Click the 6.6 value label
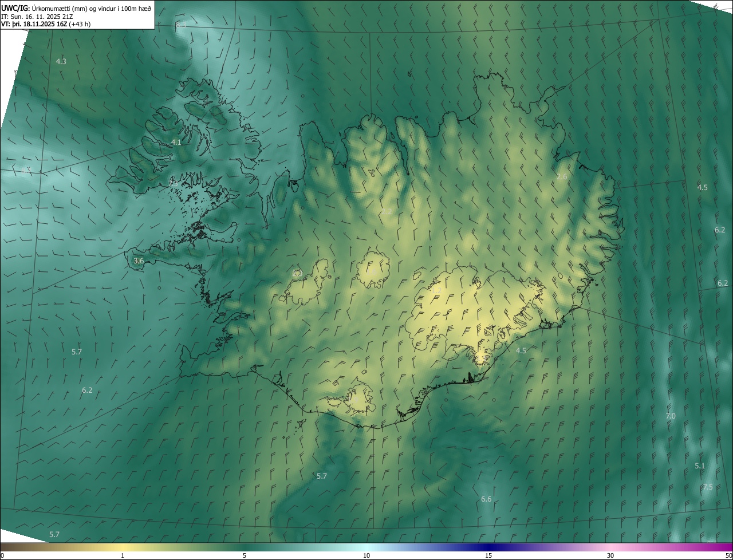The height and width of the screenshot is (560, 733). coord(486,499)
